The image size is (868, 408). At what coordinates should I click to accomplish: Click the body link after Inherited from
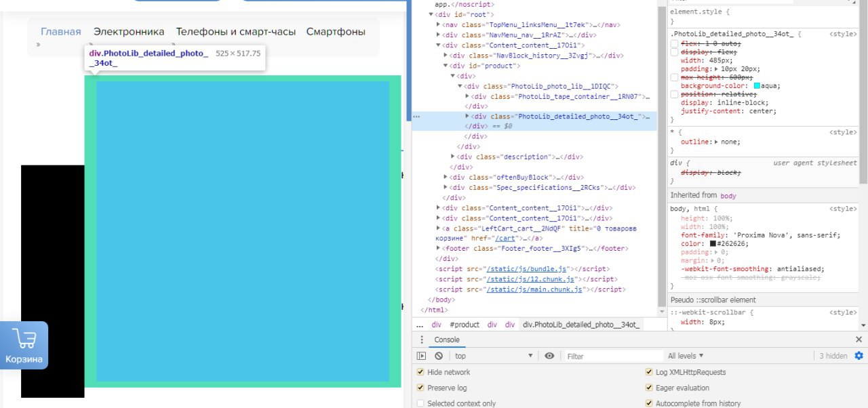point(728,195)
